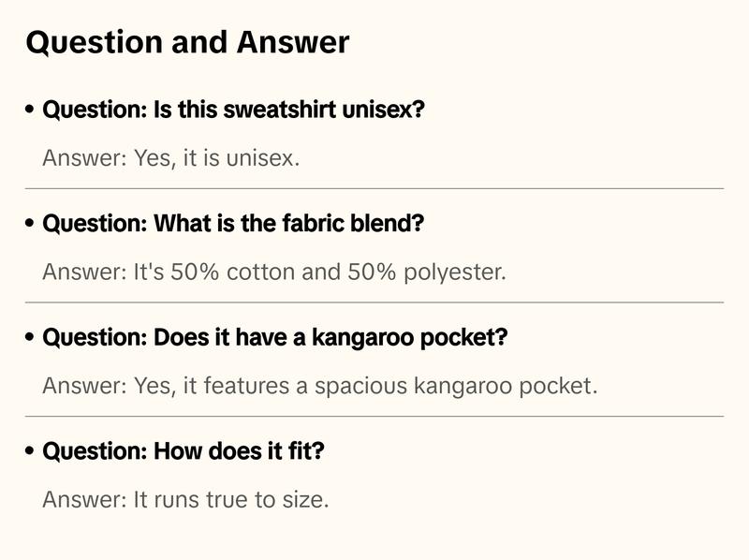The image size is (749, 560).
Task: Click the divider line below the kangaroo pocket answer
Action: click(374, 416)
